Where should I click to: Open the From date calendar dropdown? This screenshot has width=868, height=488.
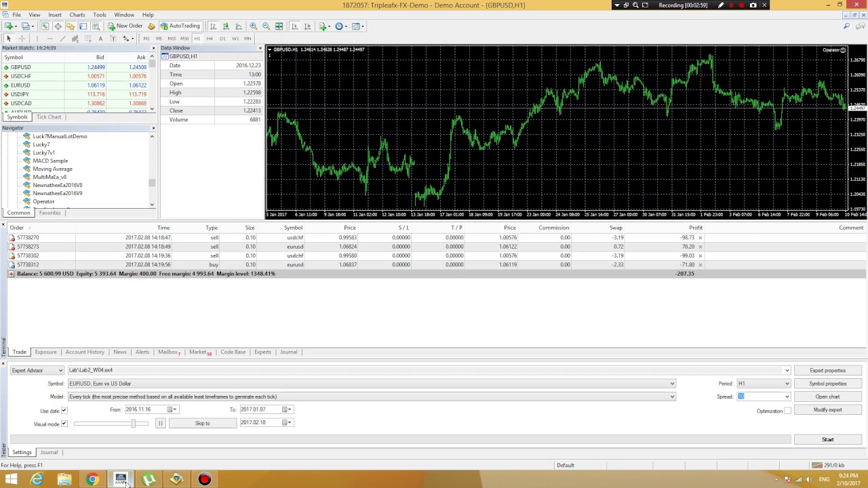[x=173, y=409]
